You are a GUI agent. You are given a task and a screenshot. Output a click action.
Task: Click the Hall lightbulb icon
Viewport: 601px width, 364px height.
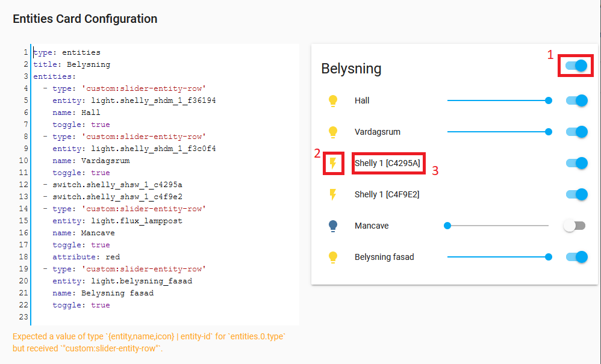333,100
